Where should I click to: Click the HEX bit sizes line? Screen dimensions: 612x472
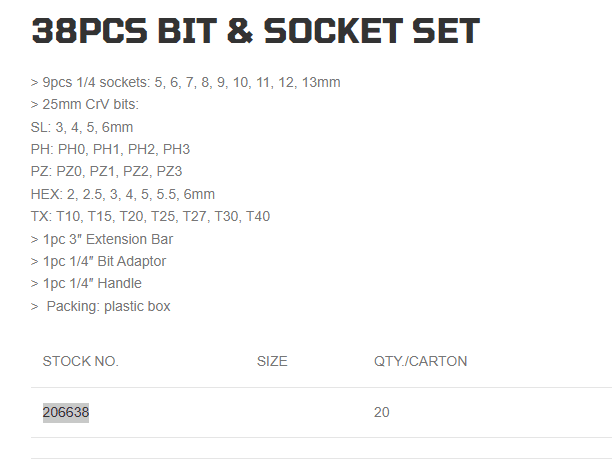coord(123,194)
